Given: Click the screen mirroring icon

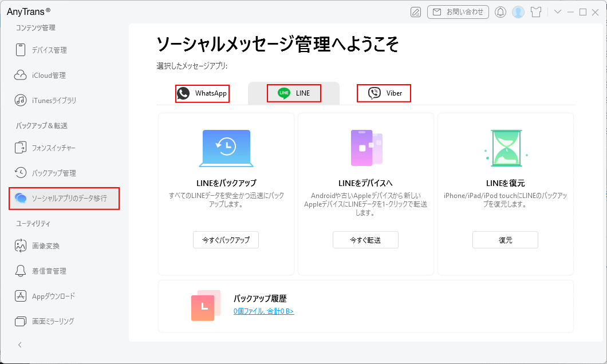Looking at the screenshot, I should pos(21,321).
